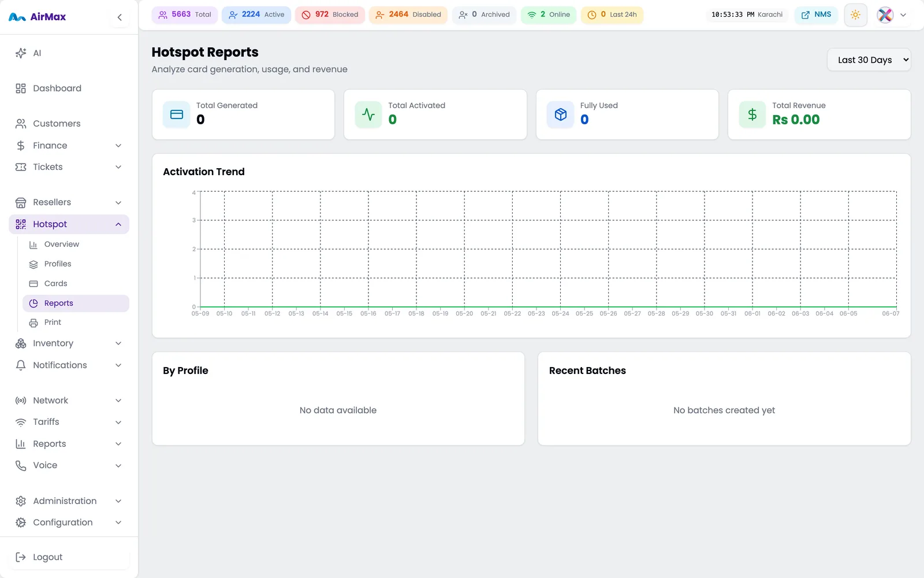Click the AirMax logo

[x=38, y=17]
